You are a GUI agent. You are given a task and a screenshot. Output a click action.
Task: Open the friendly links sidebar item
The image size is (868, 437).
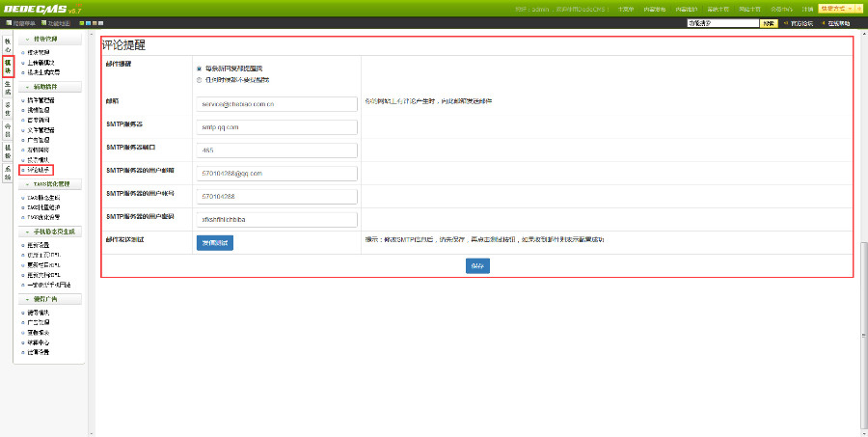pyautogui.click(x=39, y=150)
